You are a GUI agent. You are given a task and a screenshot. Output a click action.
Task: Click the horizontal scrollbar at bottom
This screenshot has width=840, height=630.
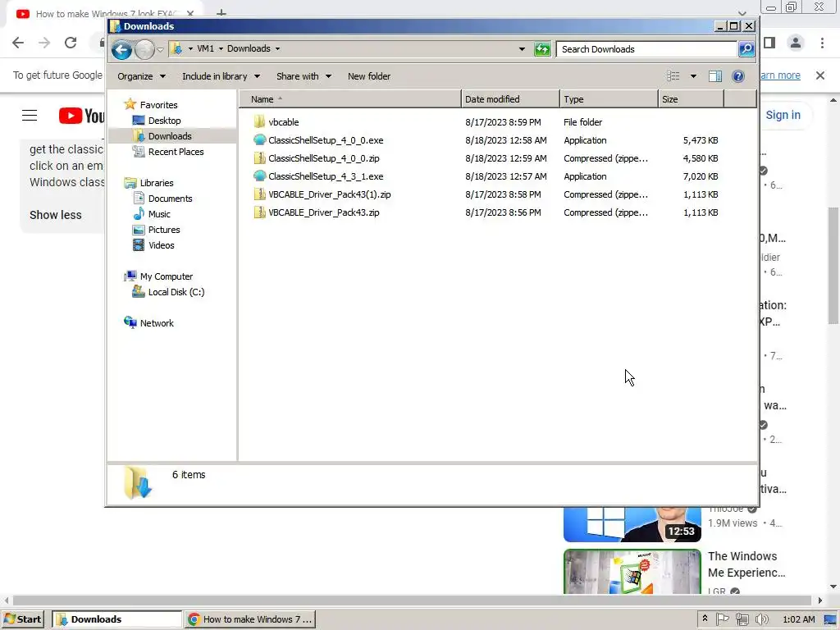click(x=412, y=600)
